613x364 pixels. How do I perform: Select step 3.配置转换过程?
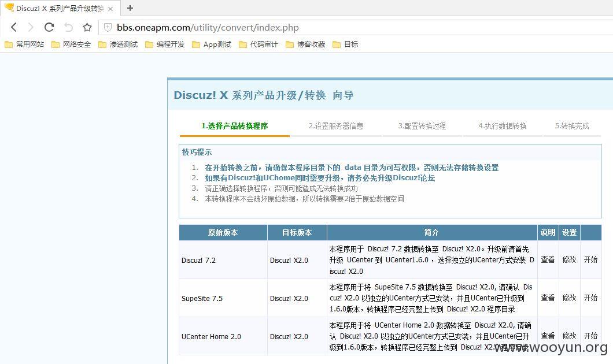point(422,126)
